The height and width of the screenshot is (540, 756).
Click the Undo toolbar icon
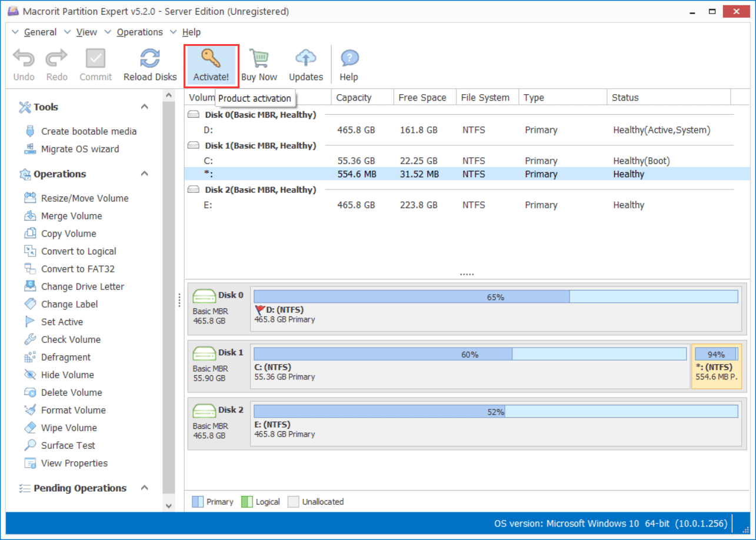[x=24, y=58]
